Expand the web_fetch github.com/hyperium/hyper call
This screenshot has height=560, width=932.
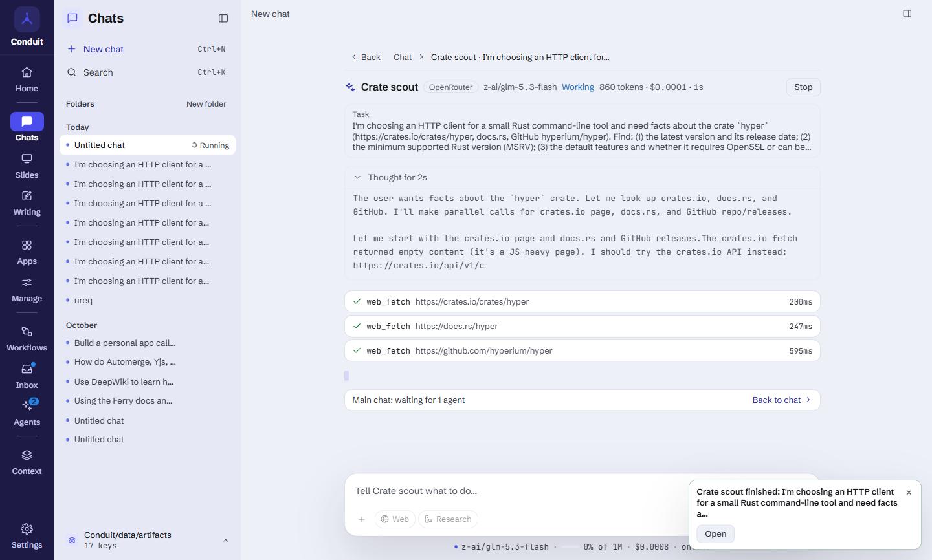(582, 351)
